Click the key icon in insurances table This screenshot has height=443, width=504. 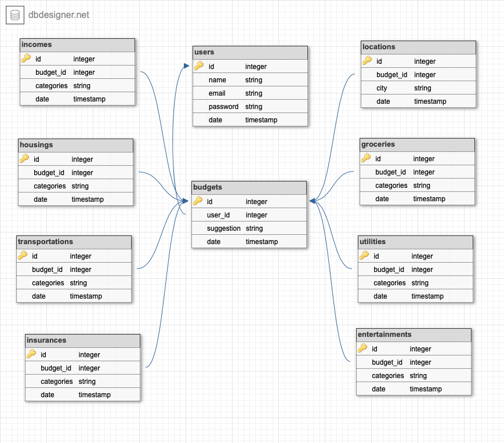click(x=31, y=354)
